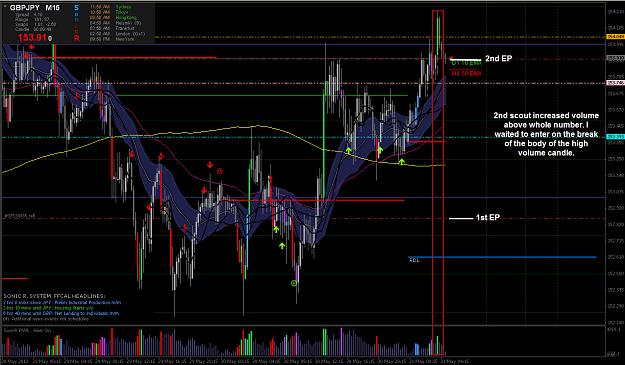The image size is (625, 365).
Task: Click the Sydney session clock row
Action: pos(110,7)
